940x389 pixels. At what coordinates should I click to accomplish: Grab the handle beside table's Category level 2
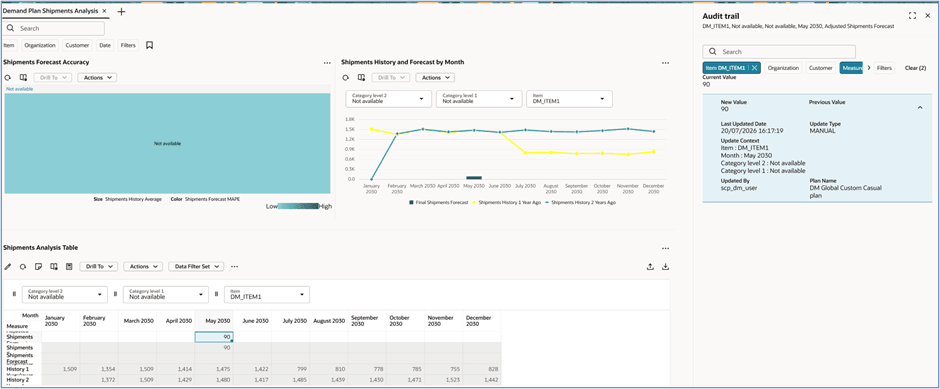[x=14, y=294]
